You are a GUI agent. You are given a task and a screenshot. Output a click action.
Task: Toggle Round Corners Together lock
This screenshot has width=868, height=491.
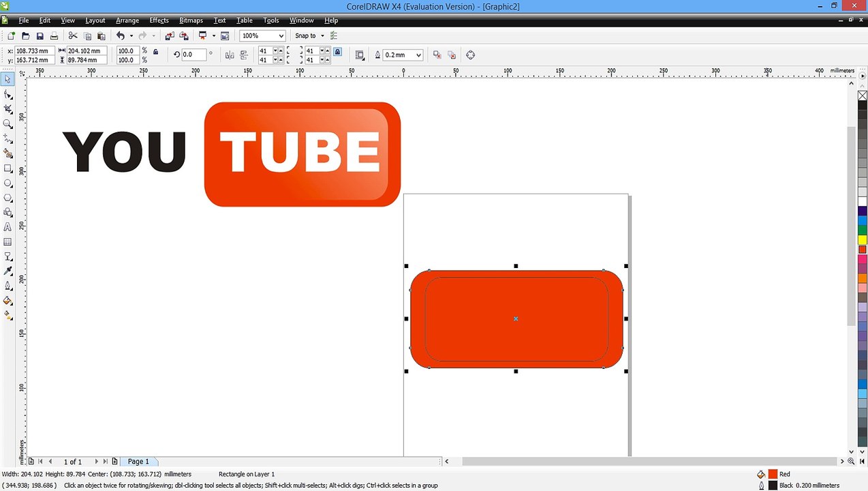tap(337, 51)
